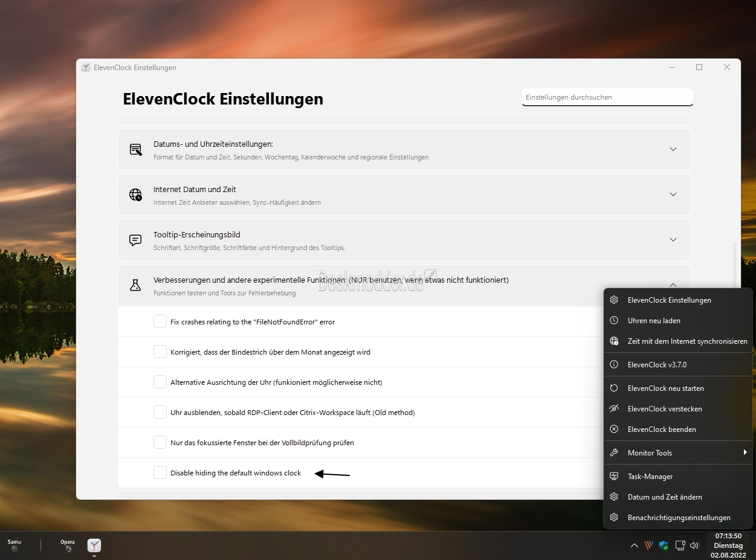Screen dimensions: 756x560
Task: Click gear icon beside Benachrichtigungseinstellungen
Action: [x=614, y=517]
